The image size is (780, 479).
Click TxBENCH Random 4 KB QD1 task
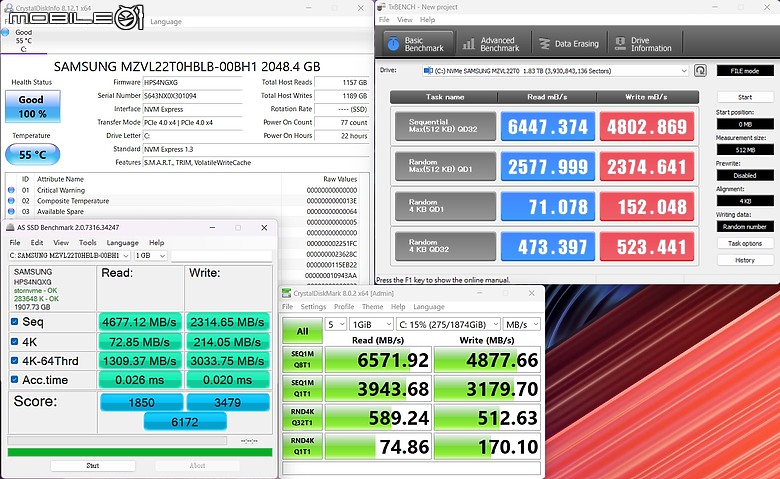tap(445, 206)
